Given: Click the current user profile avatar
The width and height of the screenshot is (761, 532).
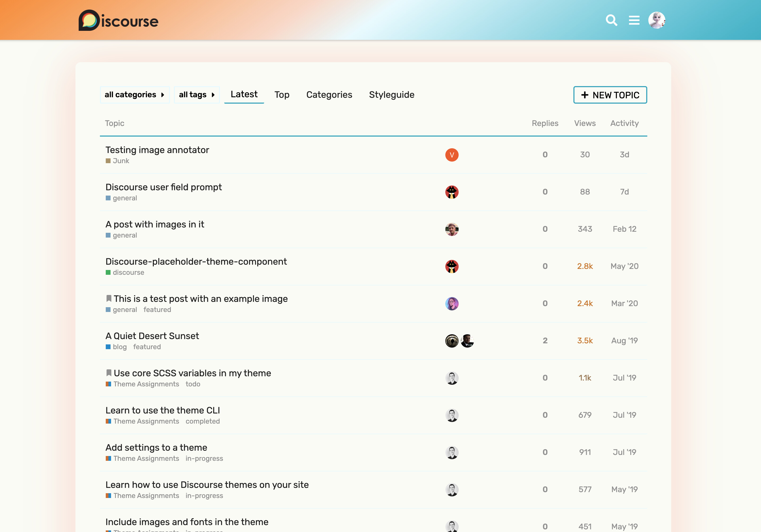Looking at the screenshot, I should click(x=657, y=20).
